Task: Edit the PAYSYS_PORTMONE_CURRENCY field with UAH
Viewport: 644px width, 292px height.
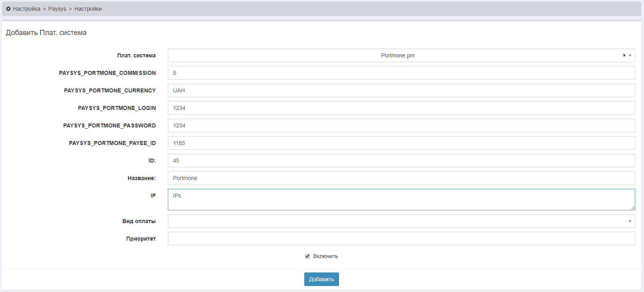Action: point(401,90)
